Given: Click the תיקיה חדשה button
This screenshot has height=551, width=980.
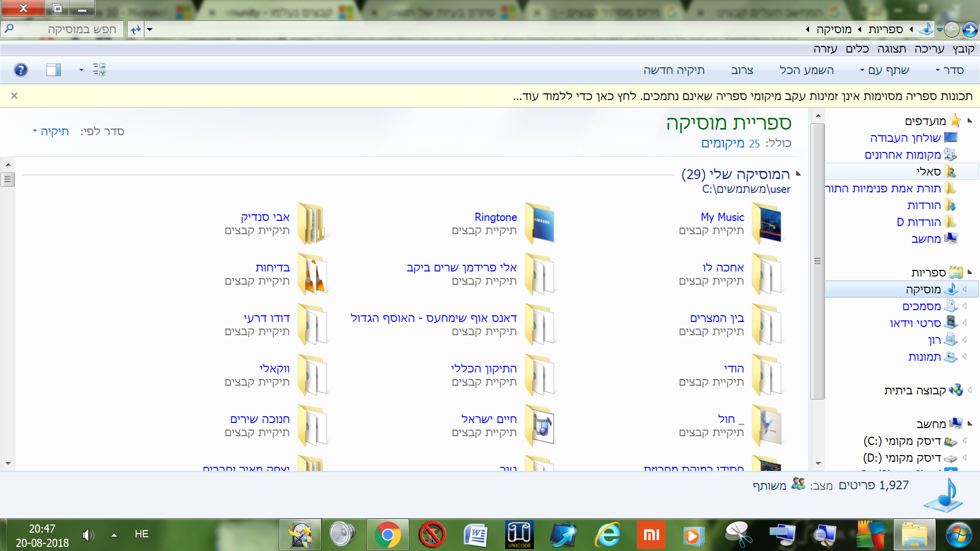Looking at the screenshot, I should [674, 70].
